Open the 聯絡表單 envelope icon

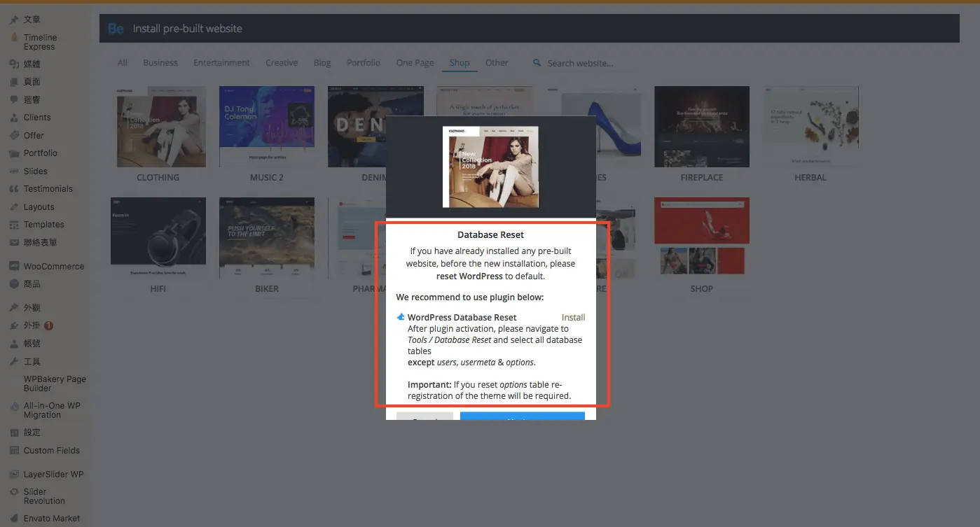point(14,243)
